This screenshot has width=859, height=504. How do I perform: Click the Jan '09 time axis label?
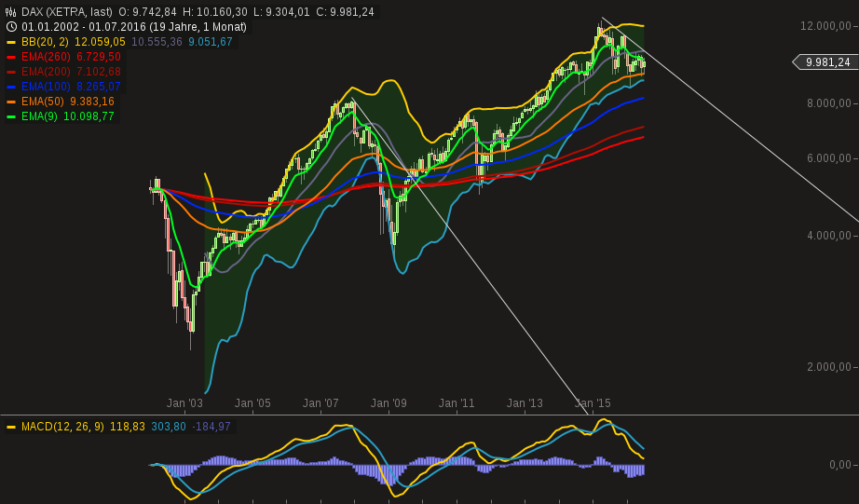389,403
